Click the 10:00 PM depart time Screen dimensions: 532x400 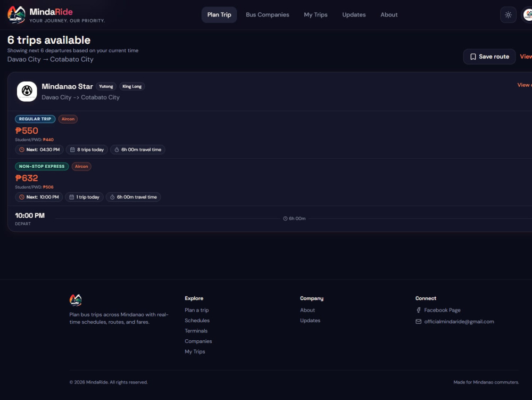coord(30,216)
